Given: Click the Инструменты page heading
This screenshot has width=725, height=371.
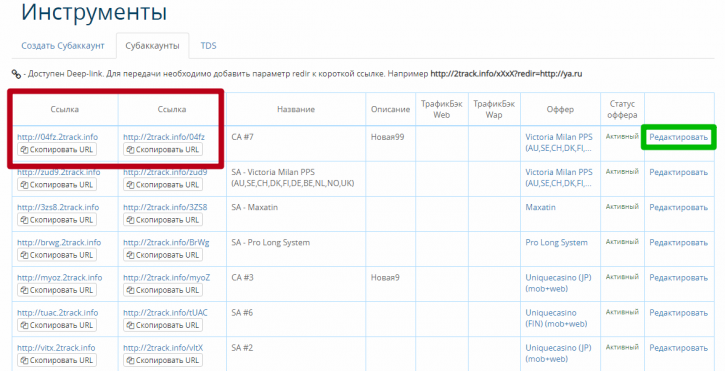Looking at the screenshot, I should coord(94,12).
